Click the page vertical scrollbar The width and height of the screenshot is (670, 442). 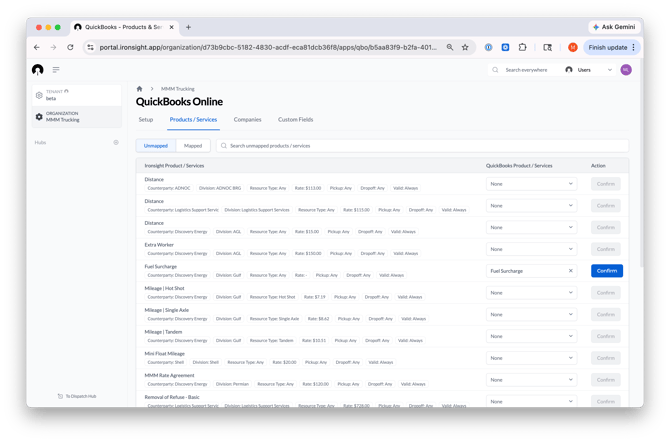641,162
